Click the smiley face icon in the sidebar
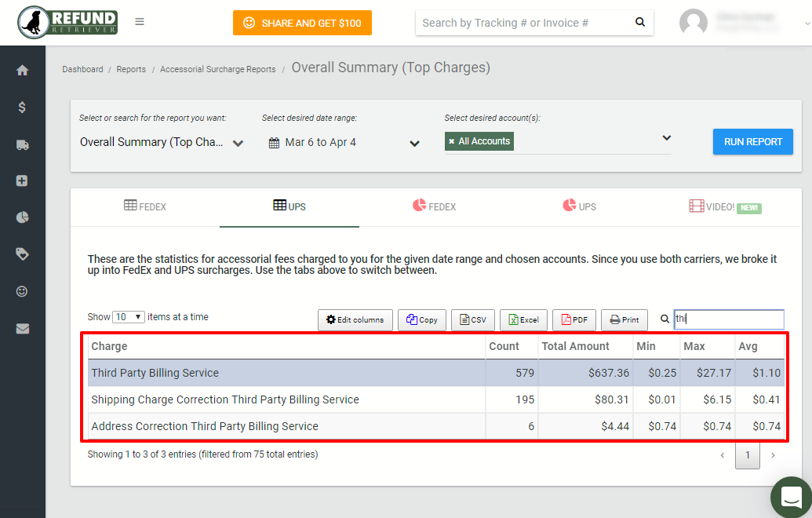 click(x=23, y=291)
